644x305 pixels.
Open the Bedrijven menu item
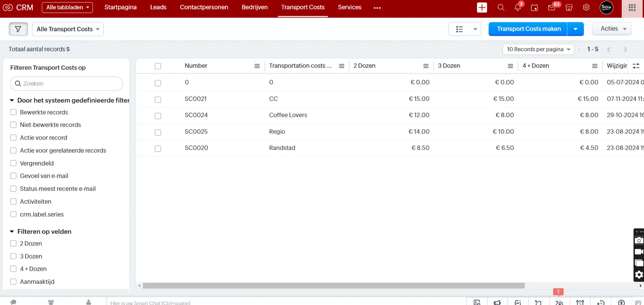(254, 7)
